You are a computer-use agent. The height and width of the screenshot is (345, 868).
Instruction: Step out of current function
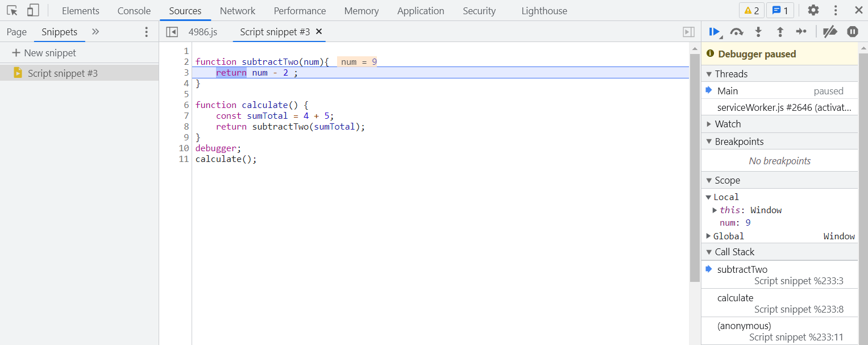[x=780, y=32]
